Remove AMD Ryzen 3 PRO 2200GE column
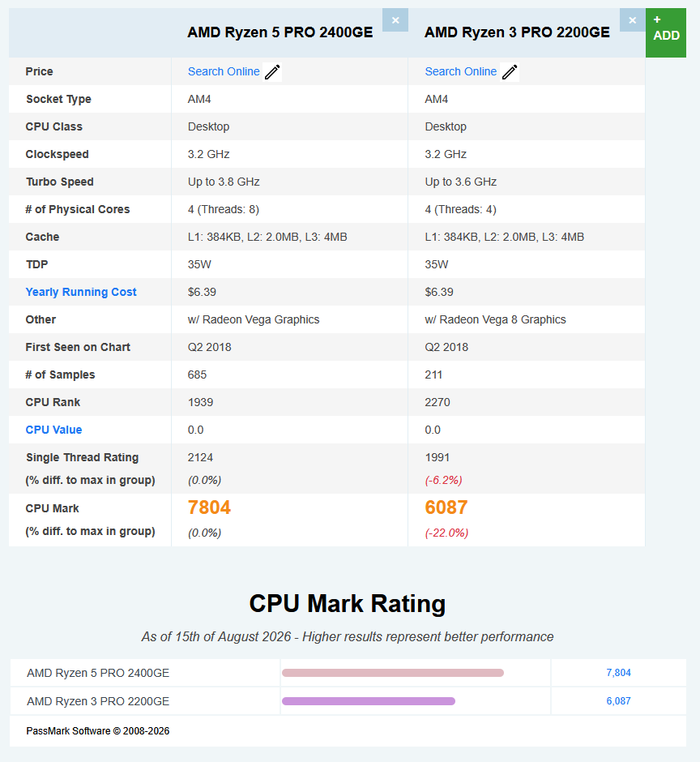The width and height of the screenshot is (700, 762). pos(632,20)
